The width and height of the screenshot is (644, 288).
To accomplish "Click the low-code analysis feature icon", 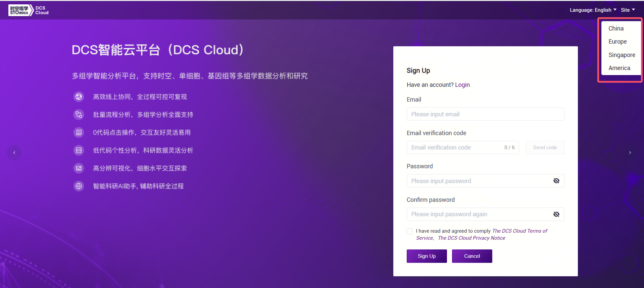I will (x=79, y=150).
